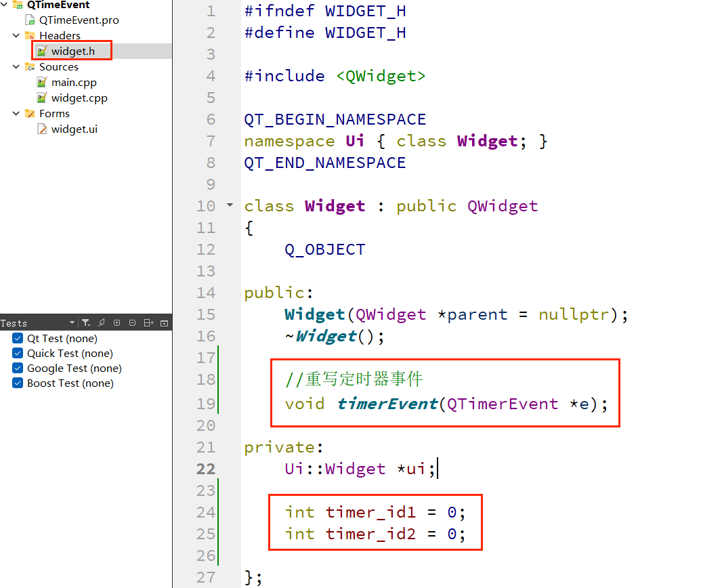Click the widget.h file icon

(42, 51)
